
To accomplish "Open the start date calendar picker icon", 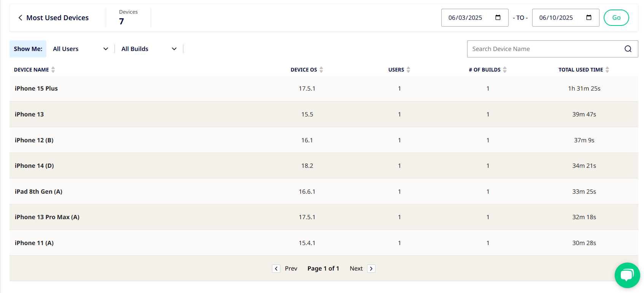I will pos(498,18).
